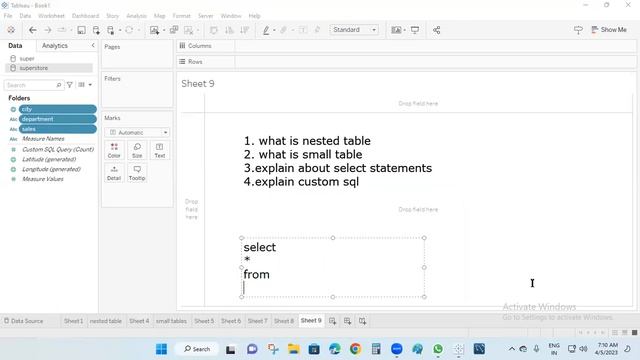Click the Show Mark Labels icon
The width and height of the screenshot is (640, 360).
[x=303, y=30]
